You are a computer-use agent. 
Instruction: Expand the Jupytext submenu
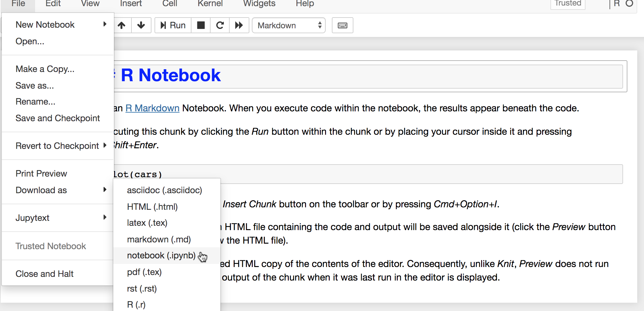pyautogui.click(x=61, y=218)
